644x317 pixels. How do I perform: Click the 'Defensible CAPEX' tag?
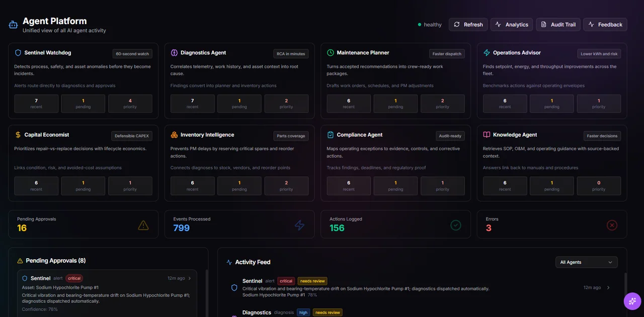pyautogui.click(x=132, y=136)
